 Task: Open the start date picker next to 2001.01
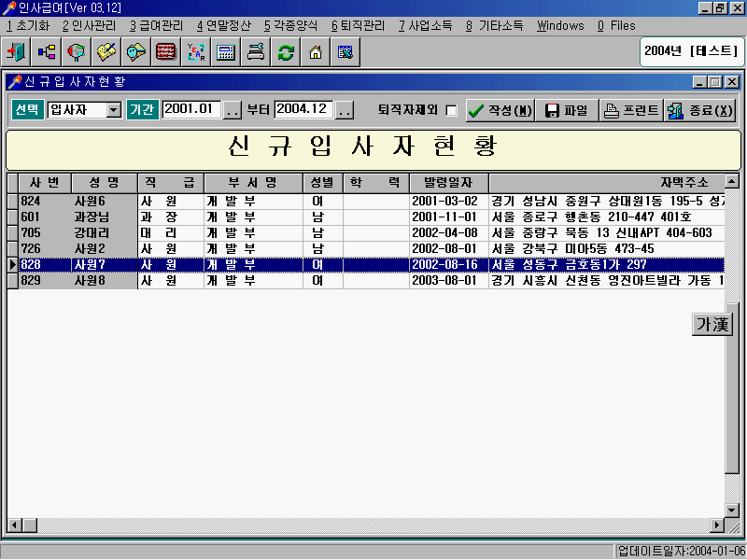coord(233,110)
